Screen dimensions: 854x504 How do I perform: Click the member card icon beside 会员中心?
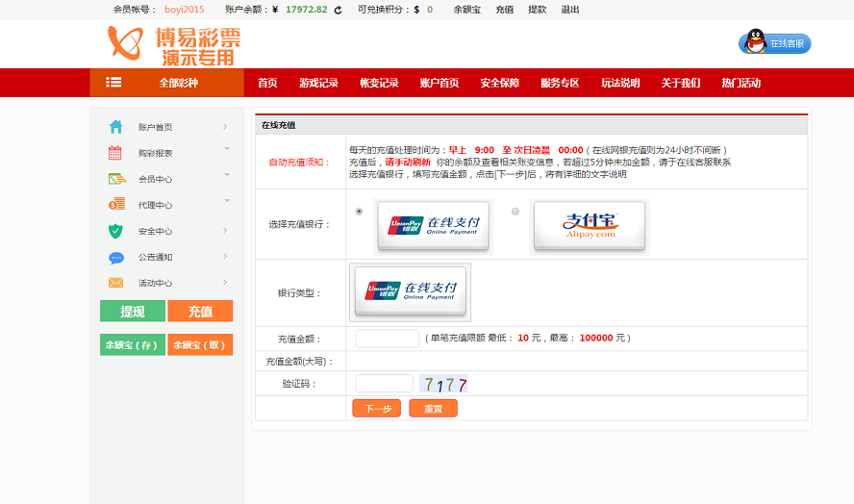(x=116, y=178)
